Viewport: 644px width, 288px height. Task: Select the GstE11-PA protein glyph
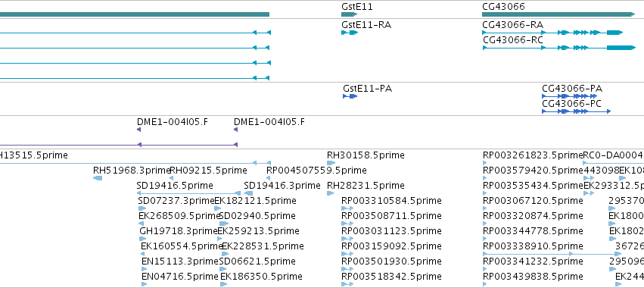350,96
